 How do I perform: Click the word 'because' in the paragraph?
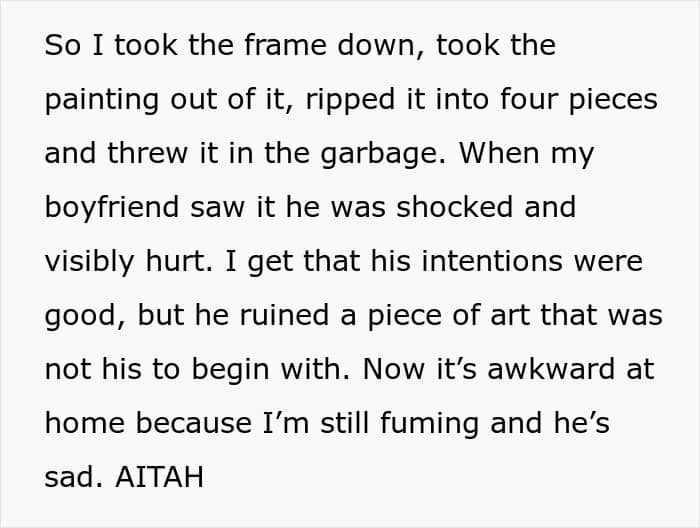194,423
